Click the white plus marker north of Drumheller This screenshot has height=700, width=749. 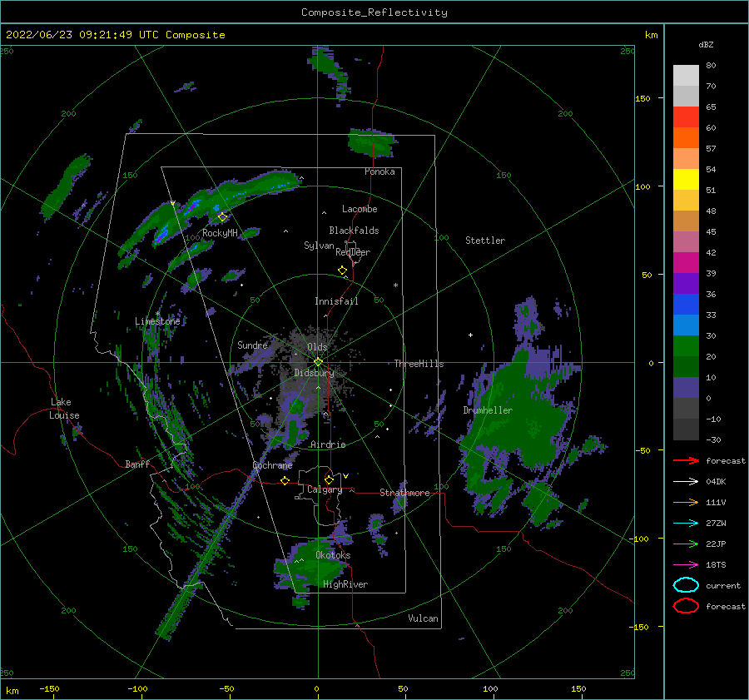[470, 335]
